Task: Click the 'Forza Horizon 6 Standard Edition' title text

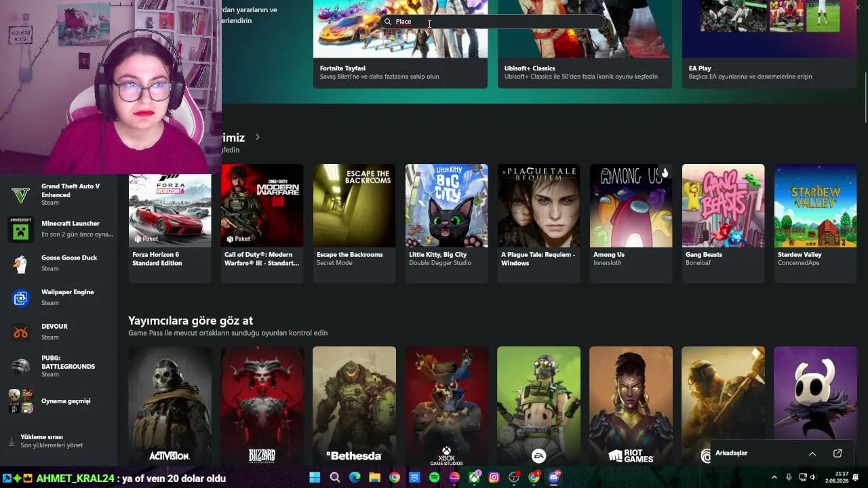Action: click(157, 259)
